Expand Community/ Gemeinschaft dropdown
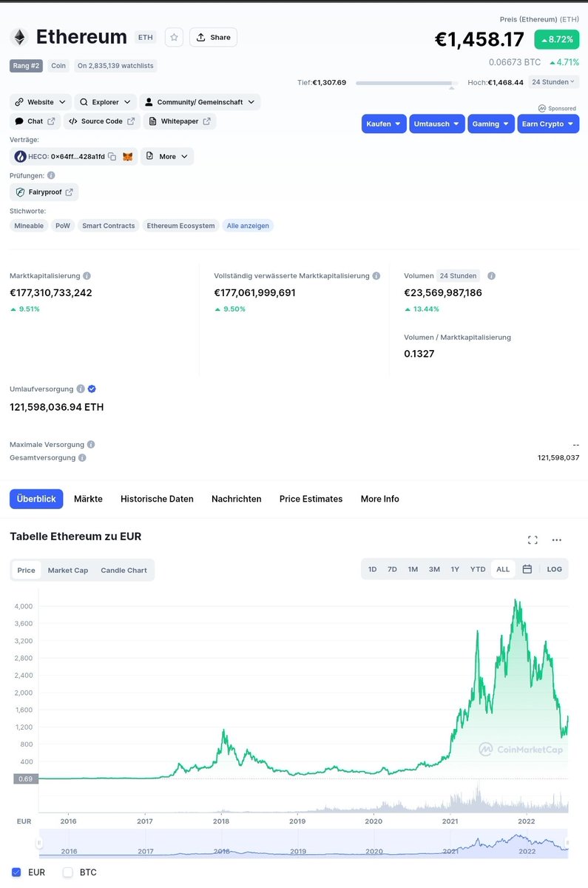The image size is (588, 888). coord(200,102)
